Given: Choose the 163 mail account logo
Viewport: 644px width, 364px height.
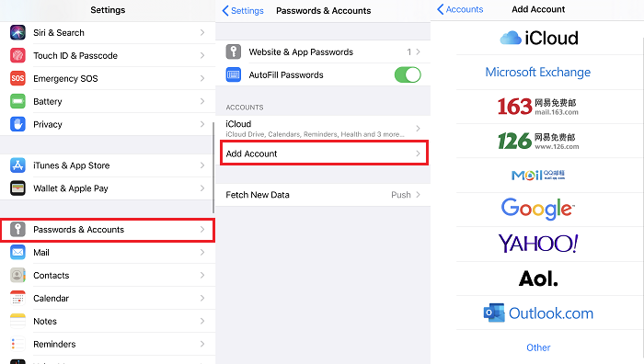Looking at the screenshot, I should (538, 107).
